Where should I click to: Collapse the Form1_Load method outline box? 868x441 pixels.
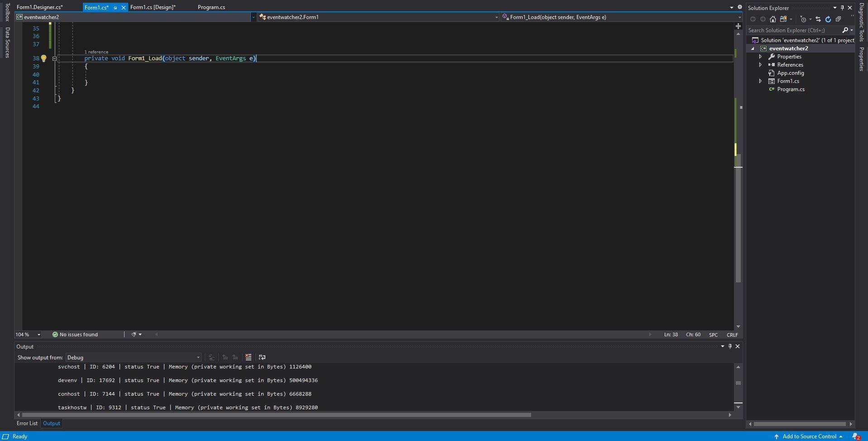54,58
